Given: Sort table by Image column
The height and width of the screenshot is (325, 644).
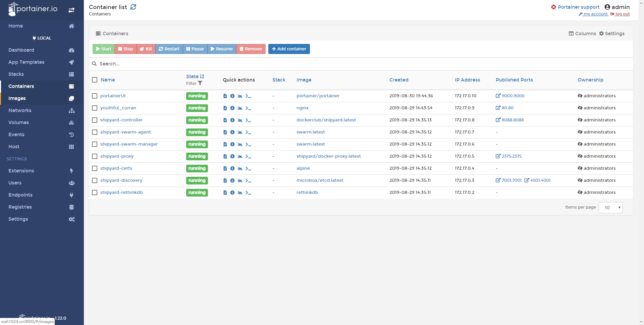Looking at the screenshot, I should 304,80.
